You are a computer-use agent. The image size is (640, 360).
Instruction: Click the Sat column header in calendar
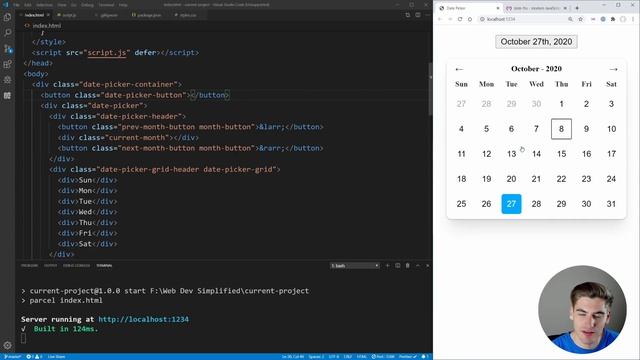[611, 84]
